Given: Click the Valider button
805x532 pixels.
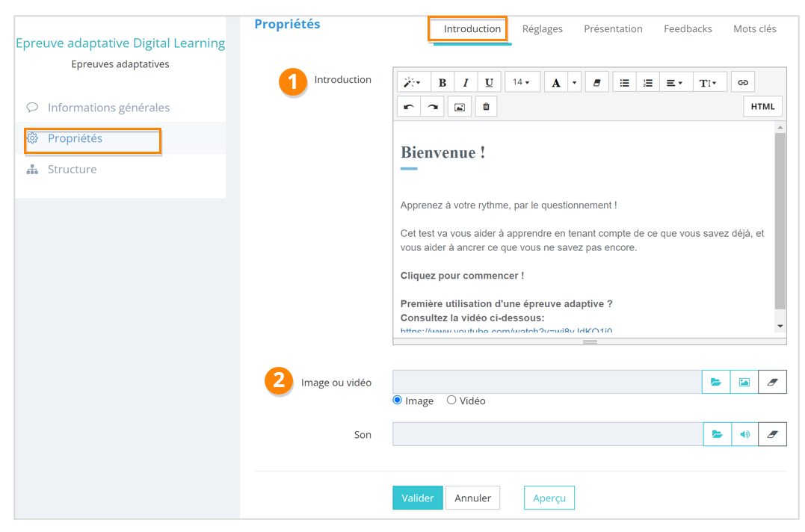Looking at the screenshot, I should click(x=417, y=498).
